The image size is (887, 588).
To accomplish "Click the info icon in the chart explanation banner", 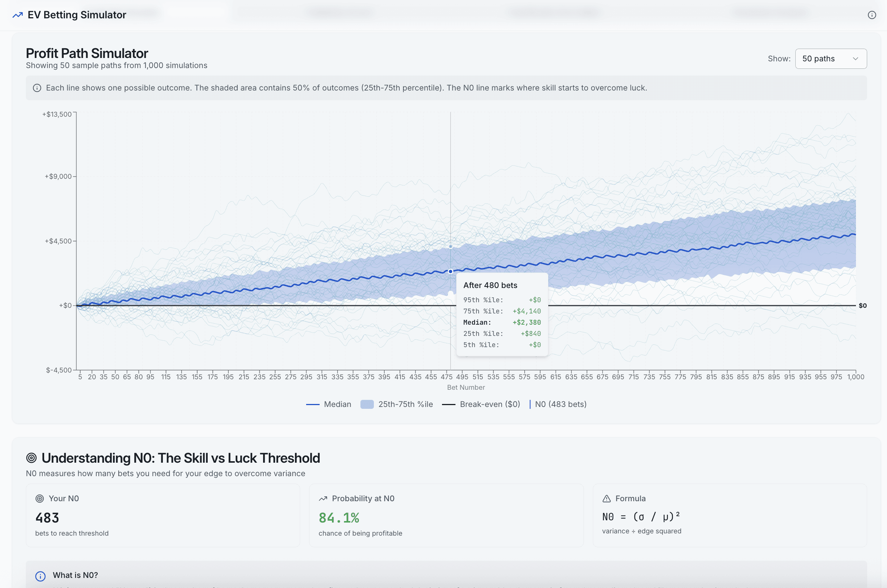I will pos(37,88).
